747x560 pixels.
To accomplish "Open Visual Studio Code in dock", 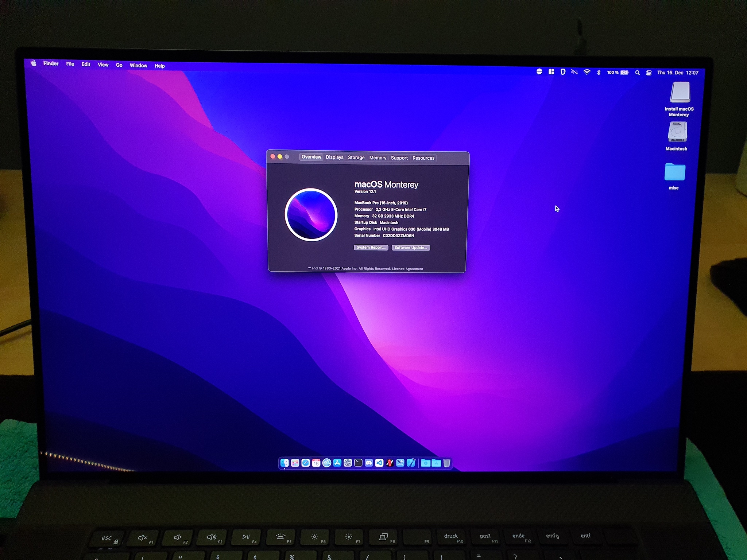I will click(379, 463).
